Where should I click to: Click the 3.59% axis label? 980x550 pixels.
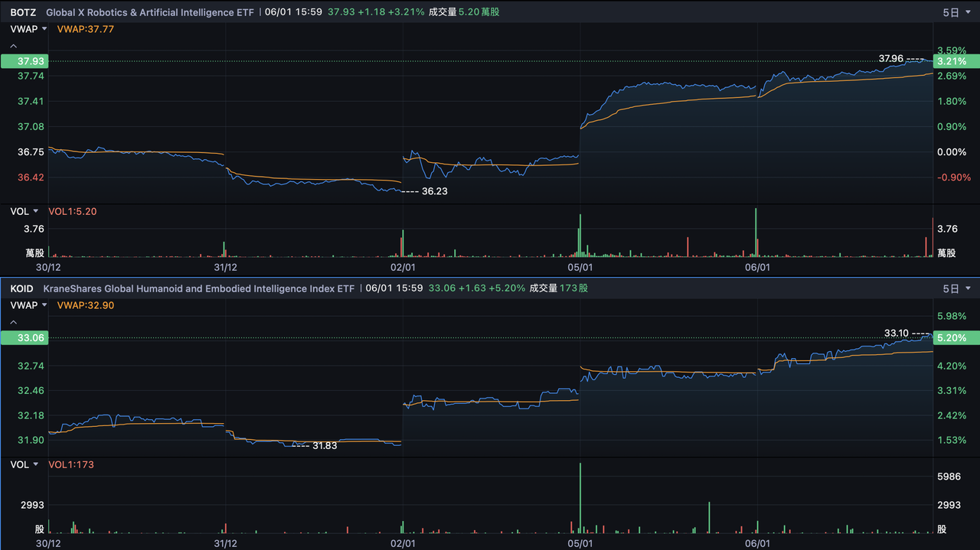(x=952, y=50)
